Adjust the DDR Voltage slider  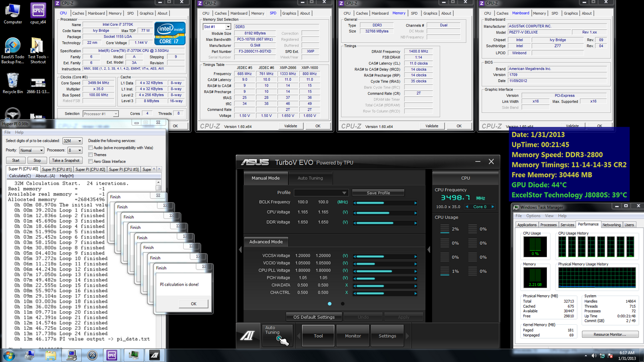pos(385,222)
